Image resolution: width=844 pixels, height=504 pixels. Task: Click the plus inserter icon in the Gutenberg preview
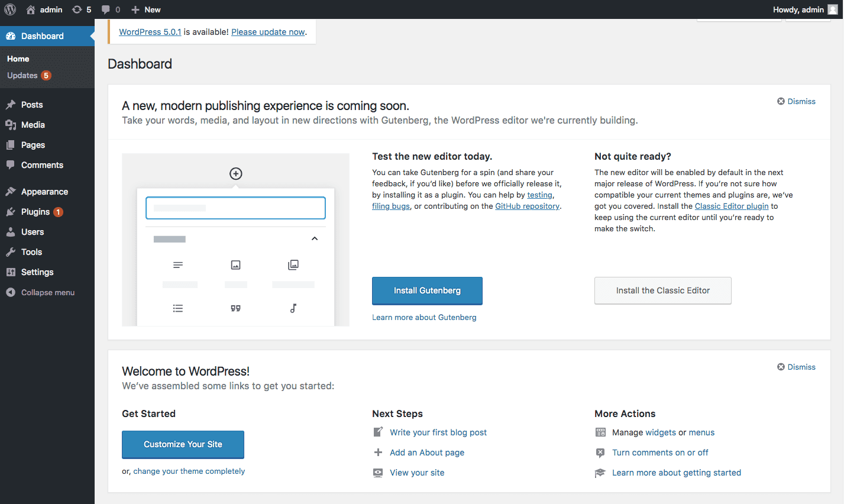tap(235, 173)
